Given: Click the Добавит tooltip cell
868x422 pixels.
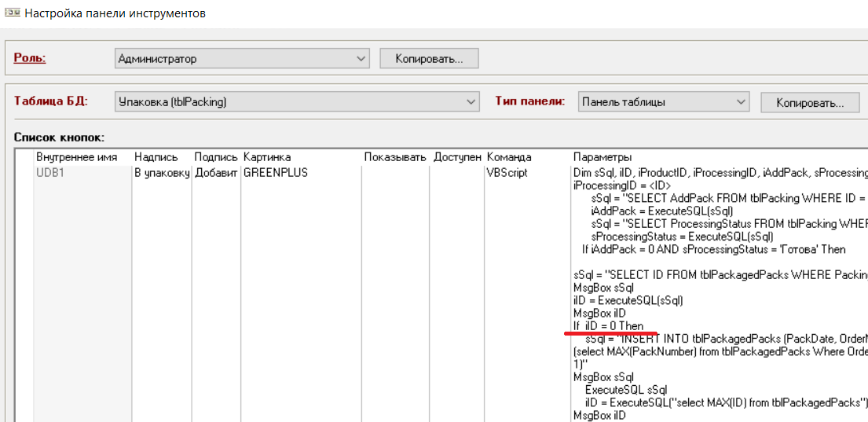Looking at the screenshot, I should tap(216, 173).
